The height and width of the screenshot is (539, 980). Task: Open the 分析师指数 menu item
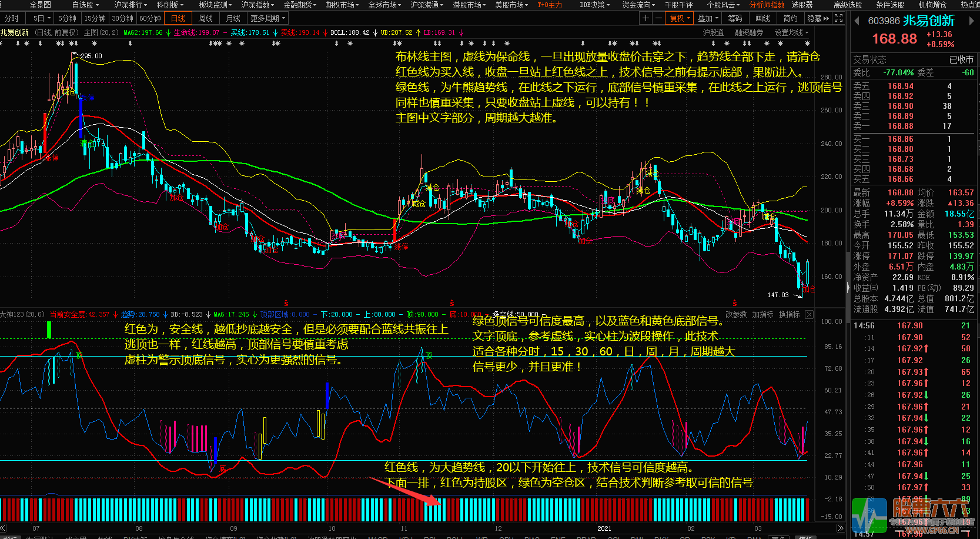pos(766,5)
